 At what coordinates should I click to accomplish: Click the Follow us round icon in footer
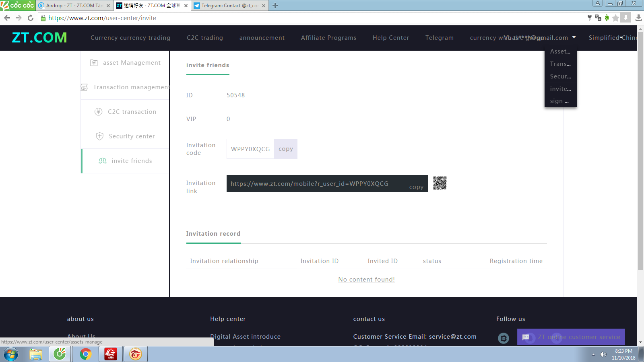pyautogui.click(x=504, y=338)
